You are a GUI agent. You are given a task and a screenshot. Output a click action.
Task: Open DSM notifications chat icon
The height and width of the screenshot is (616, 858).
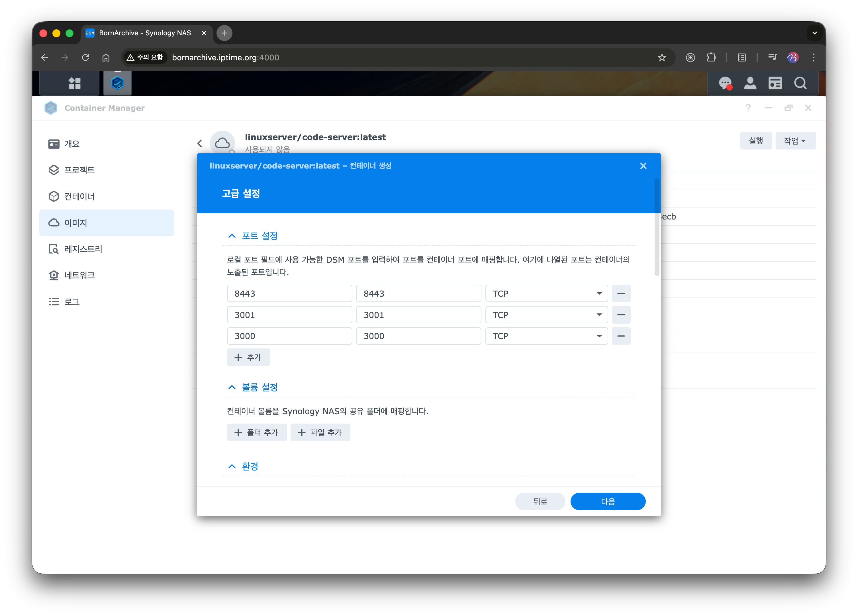(x=725, y=83)
